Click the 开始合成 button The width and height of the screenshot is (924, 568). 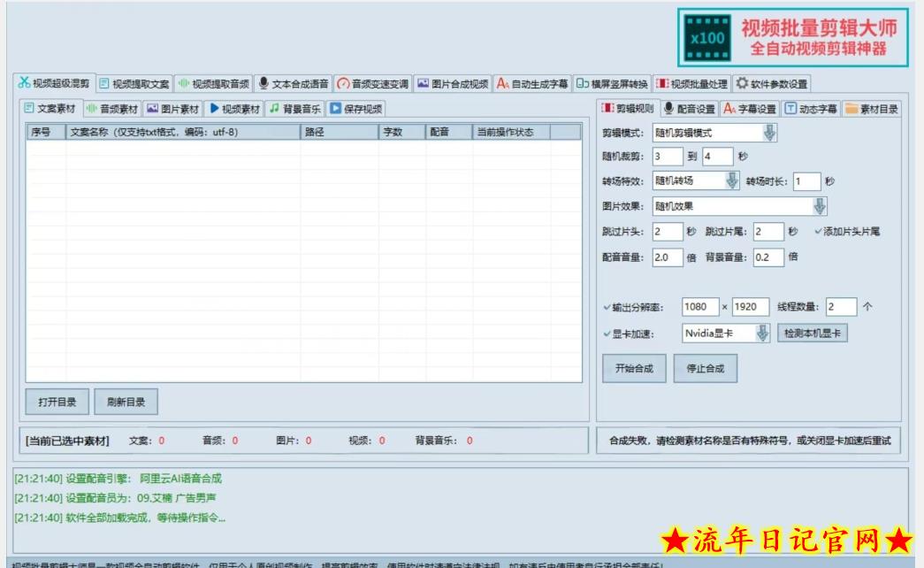[x=634, y=368]
